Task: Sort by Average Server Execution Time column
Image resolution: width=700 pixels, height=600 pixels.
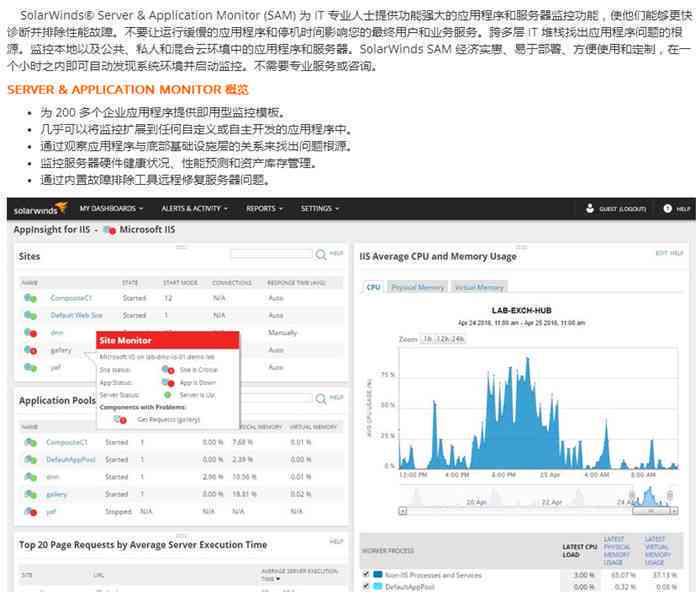Action: (x=300, y=576)
